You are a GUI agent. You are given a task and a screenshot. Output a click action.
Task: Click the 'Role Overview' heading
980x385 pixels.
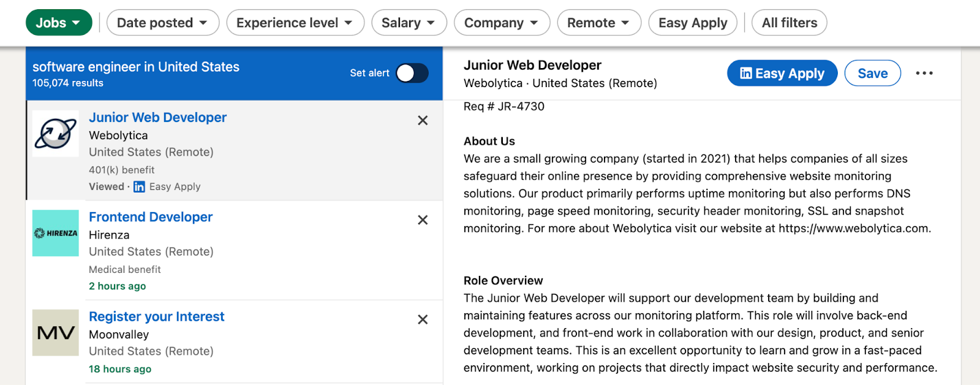pyautogui.click(x=503, y=281)
